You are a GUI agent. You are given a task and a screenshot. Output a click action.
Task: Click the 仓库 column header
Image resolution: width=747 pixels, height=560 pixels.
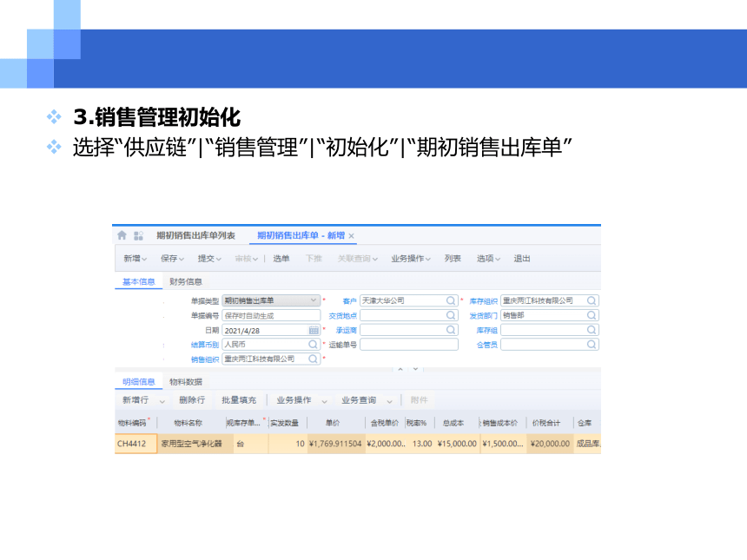(x=585, y=423)
